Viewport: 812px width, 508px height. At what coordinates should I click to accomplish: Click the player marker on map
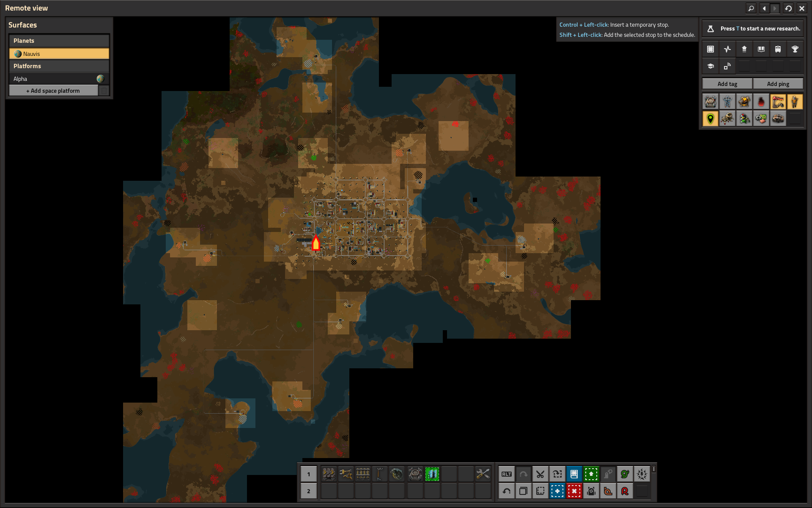coord(316,243)
